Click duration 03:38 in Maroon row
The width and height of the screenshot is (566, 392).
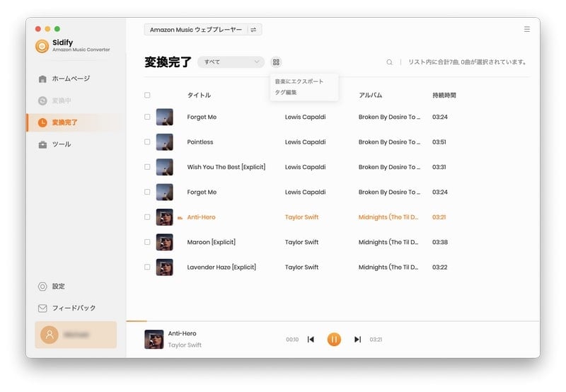(x=439, y=242)
